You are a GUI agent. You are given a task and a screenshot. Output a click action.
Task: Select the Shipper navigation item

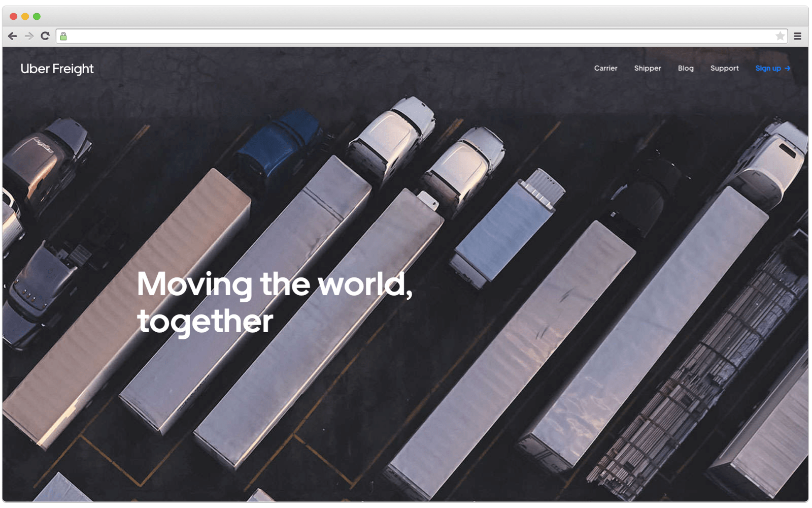click(648, 68)
